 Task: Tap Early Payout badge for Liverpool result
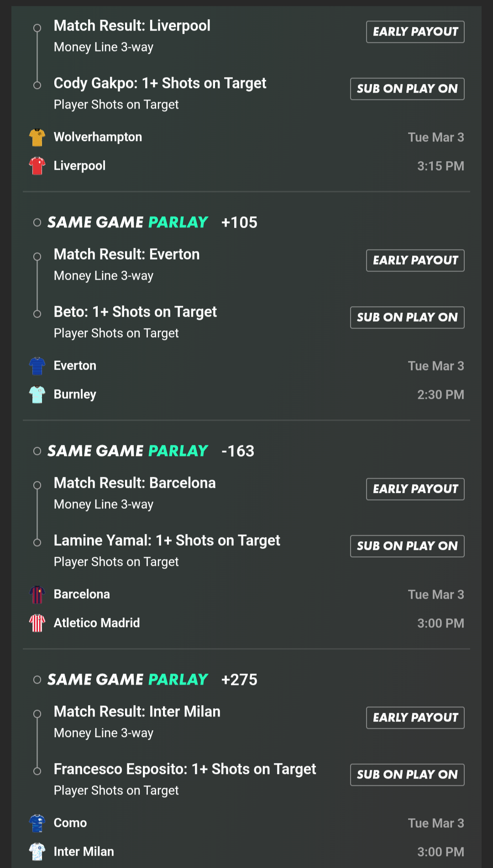(415, 32)
